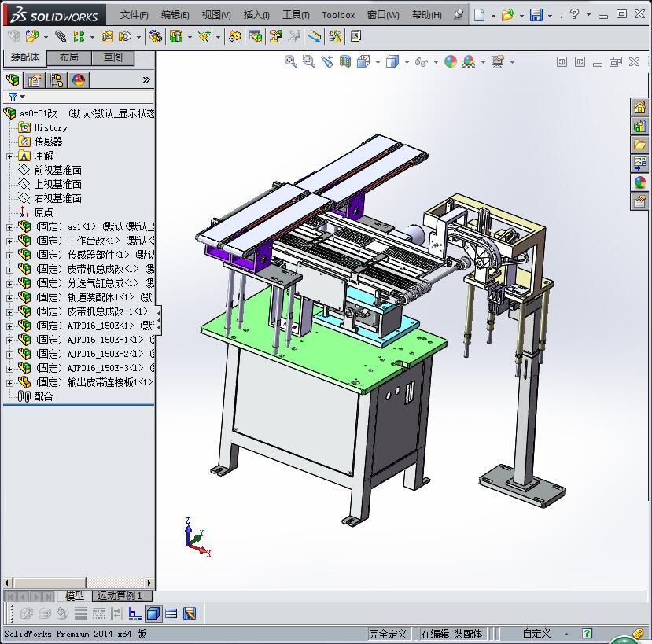This screenshot has width=652, height=644.
Task: Toggle the axis-graph icon in bottom toolbar
Action: coord(134,613)
